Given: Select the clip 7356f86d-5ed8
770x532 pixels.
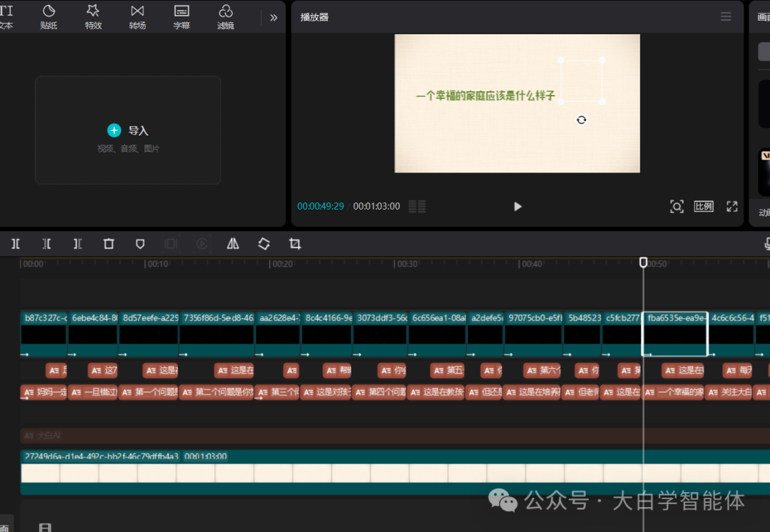Looking at the screenshot, I should pos(217,334).
